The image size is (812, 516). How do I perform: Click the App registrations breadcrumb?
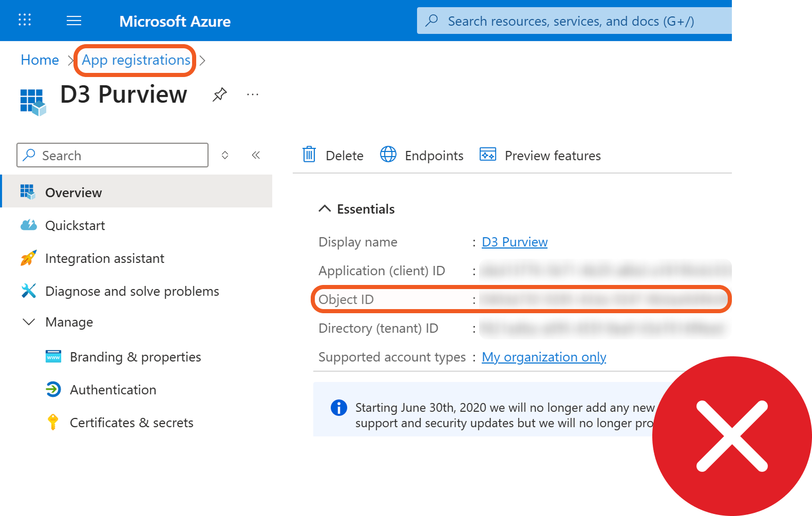(x=136, y=60)
